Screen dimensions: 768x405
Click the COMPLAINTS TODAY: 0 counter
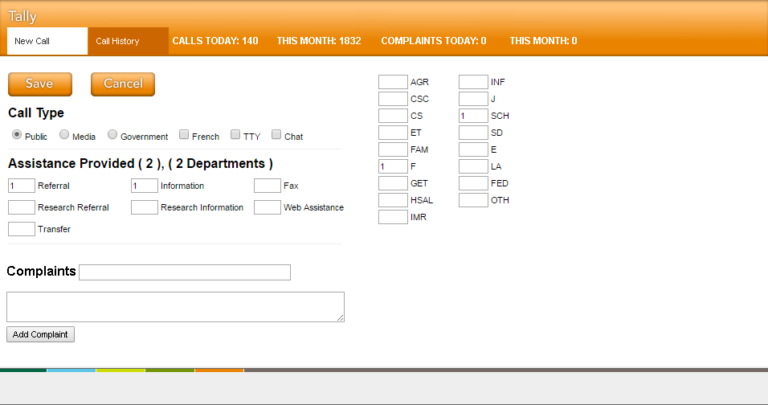coord(433,41)
